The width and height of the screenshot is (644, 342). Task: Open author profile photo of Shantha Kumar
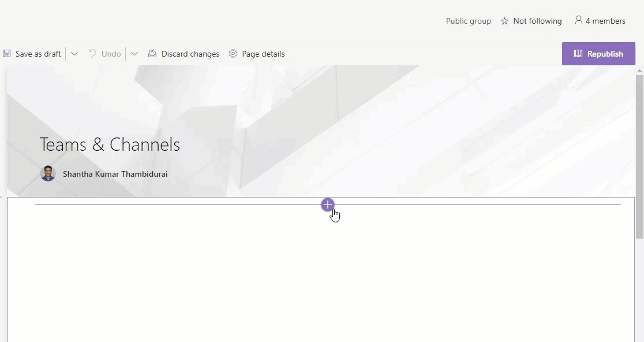tap(48, 173)
